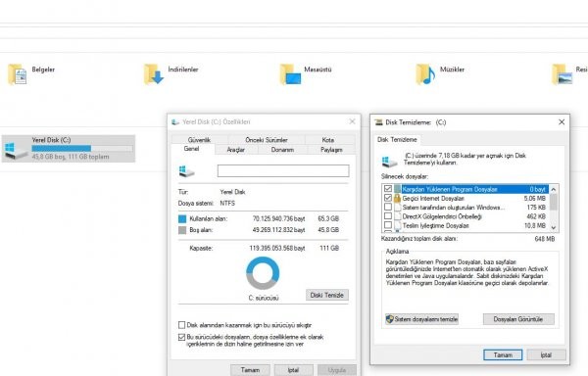Viewport: 588px width, 376px height.
Task: Check Teslim İyileştirme Dosyaları checkbox
Action: 388,225
